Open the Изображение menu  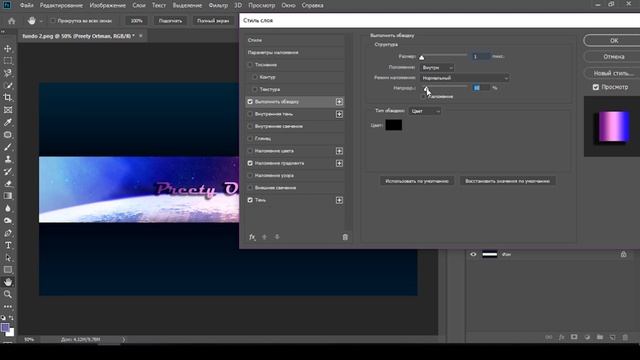click(x=108, y=5)
